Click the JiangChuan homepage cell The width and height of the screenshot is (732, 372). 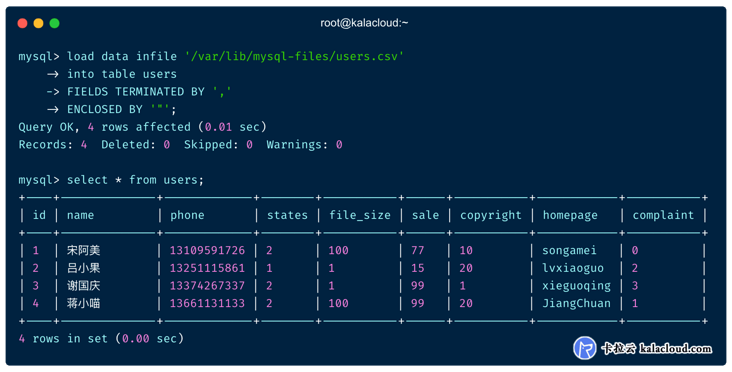[x=576, y=303]
